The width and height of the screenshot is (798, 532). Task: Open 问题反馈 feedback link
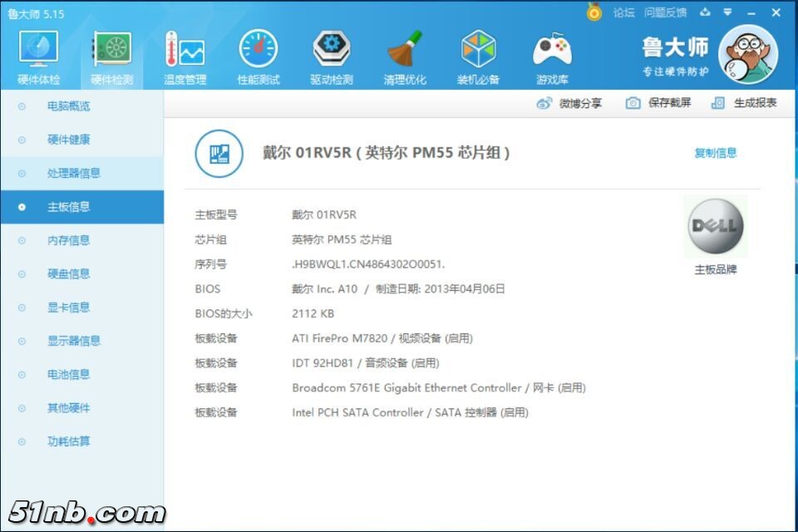pyautogui.click(x=665, y=12)
